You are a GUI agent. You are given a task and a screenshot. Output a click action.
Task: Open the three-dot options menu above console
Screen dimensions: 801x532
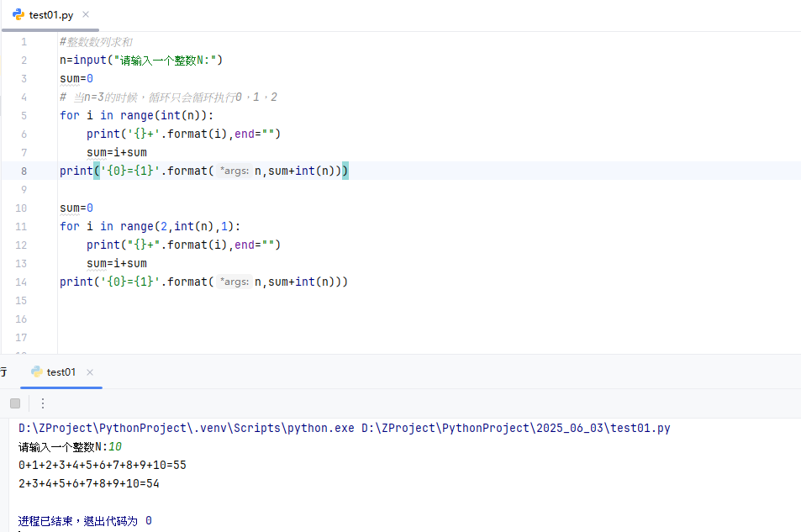(x=42, y=403)
